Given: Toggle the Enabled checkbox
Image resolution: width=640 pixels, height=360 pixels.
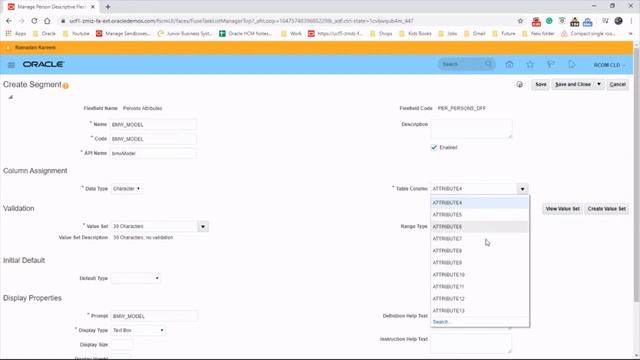Looking at the screenshot, I should [434, 147].
